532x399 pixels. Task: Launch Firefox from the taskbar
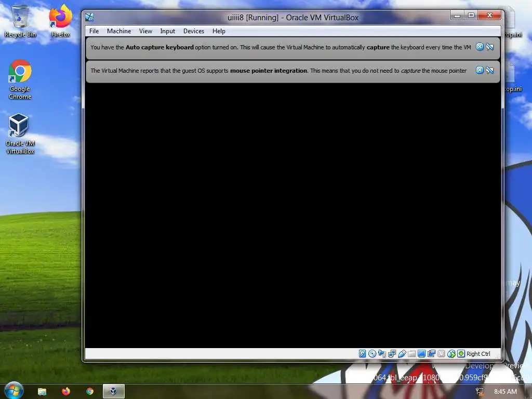66,391
